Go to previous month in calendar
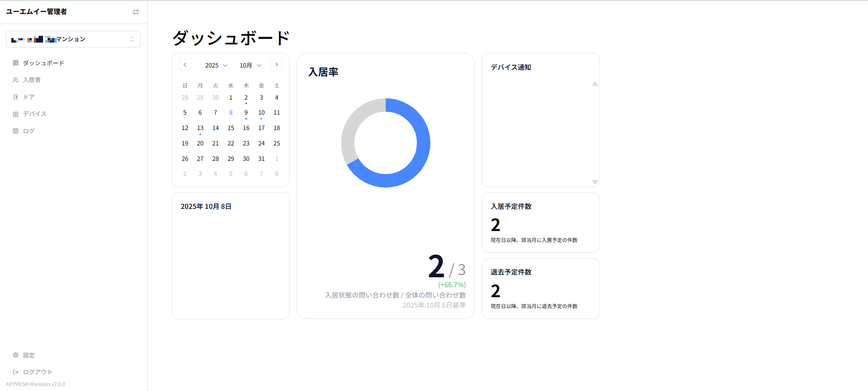The width and height of the screenshot is (868, 391). tap(185, 65)
